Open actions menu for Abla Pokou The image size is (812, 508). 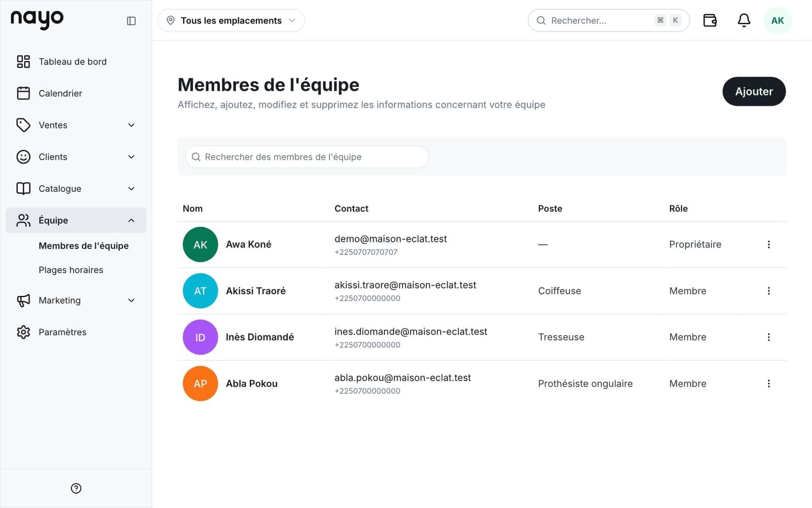point(769,384)
